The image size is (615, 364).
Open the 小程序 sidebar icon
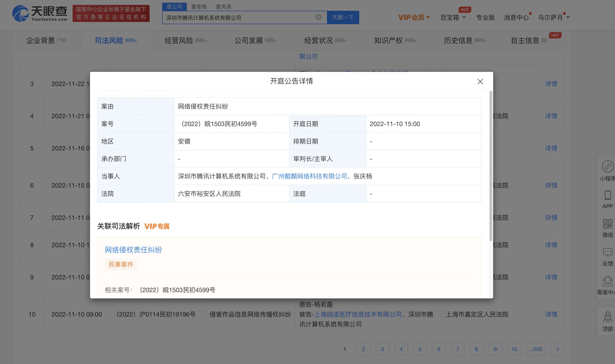click(x=607, y=171)
